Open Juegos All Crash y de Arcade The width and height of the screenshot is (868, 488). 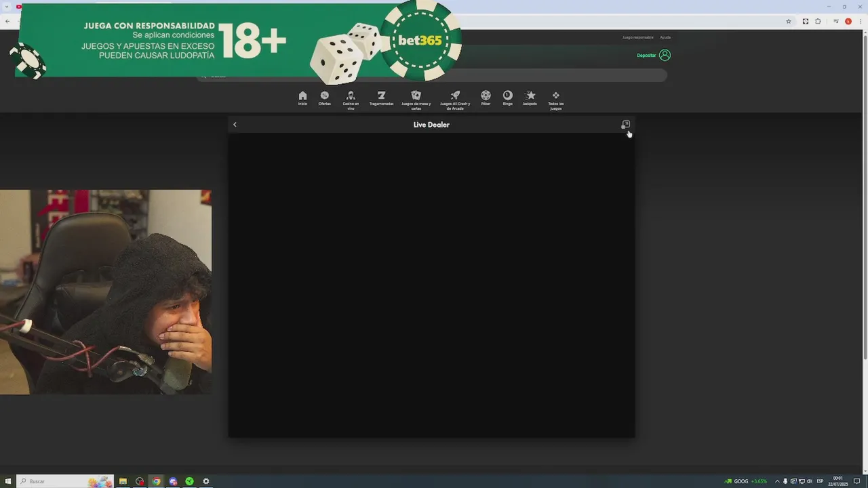455,100
